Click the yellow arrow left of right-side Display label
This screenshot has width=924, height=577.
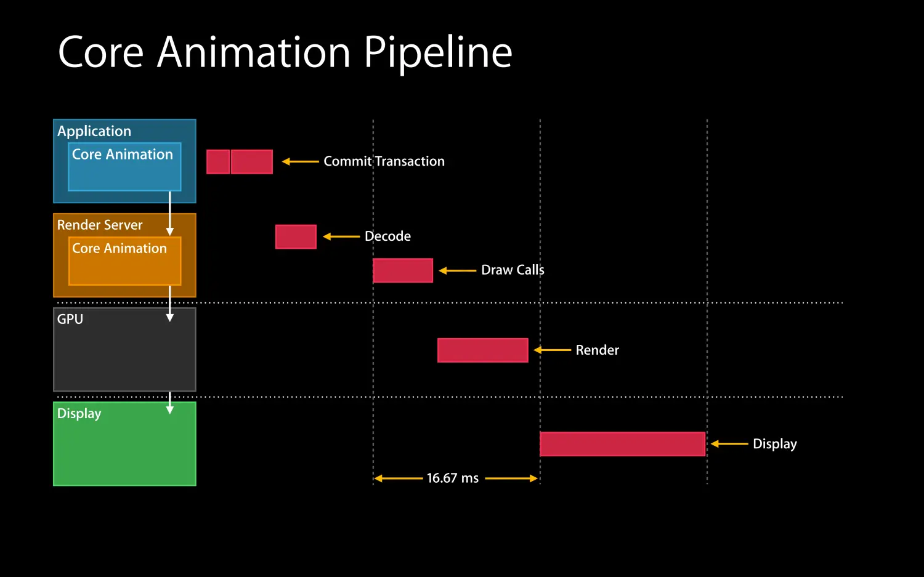(729, 443)
